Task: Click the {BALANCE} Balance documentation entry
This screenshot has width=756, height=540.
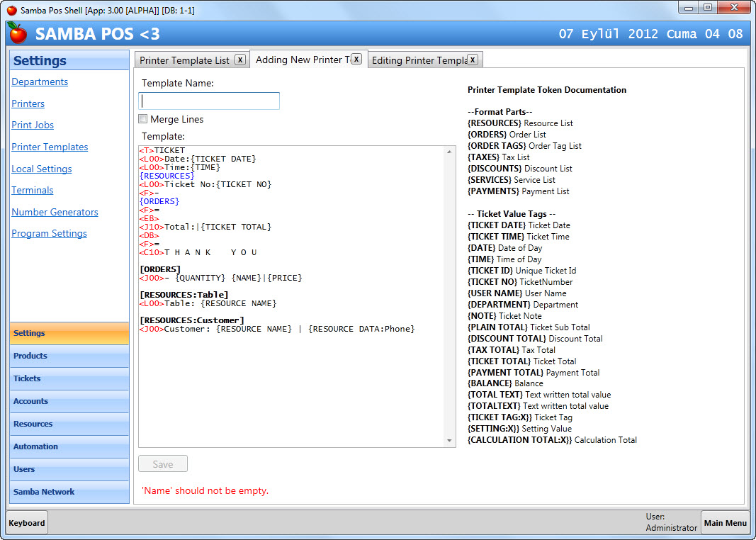Action: pyautogui.click(x=505, y=383)
